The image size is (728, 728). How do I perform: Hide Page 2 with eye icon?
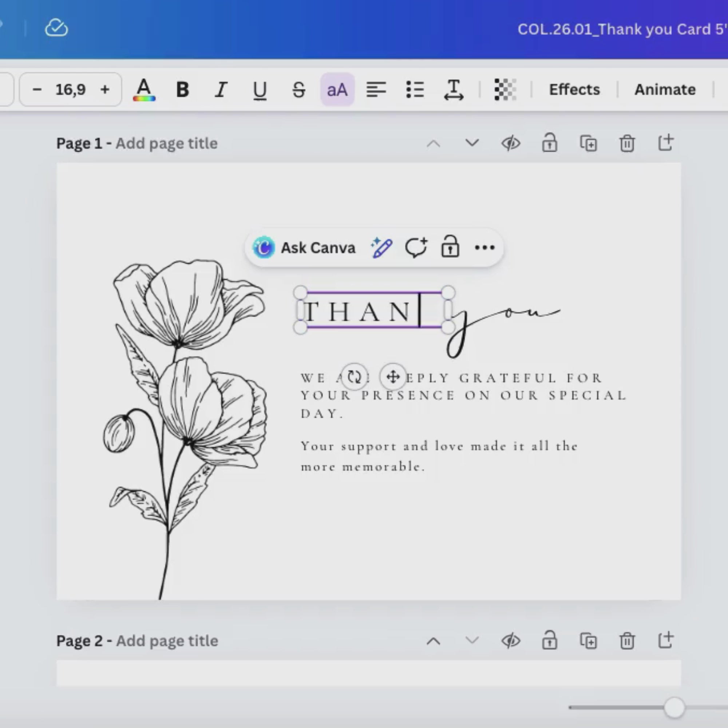[x=511, y=641]
